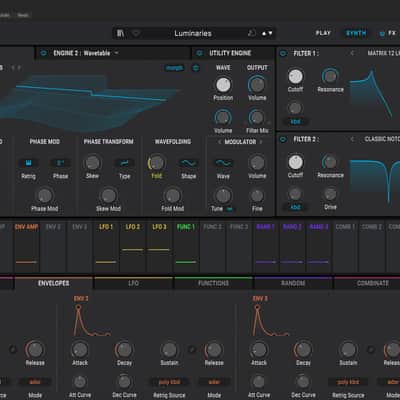
Task: Click the wavetable morph button
Action: tap(174, 68)
